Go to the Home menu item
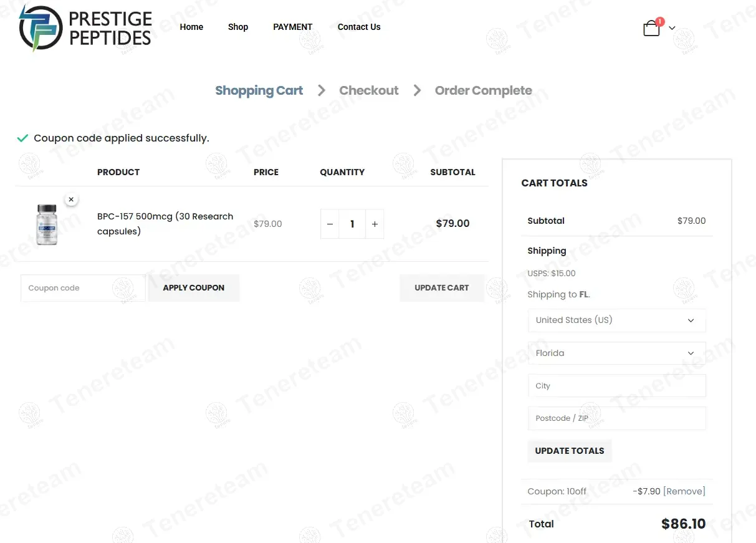Image resolution: width=756 pixels, height=543 pixels. [191, 27]
